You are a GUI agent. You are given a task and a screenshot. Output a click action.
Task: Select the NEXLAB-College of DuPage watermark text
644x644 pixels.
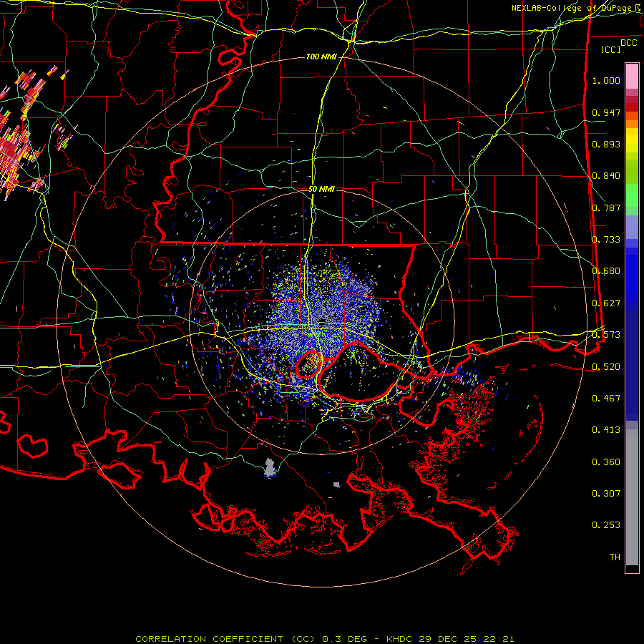tap(577, 8)
